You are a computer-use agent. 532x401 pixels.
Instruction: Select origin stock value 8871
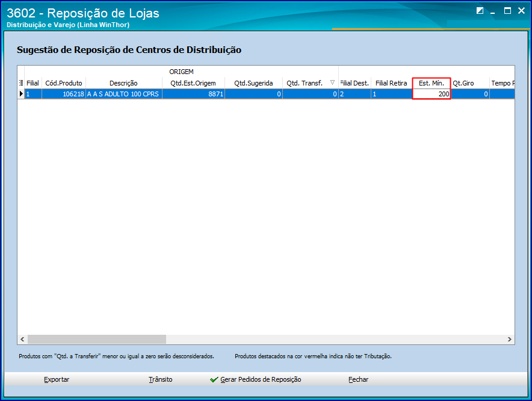[193, 94]
